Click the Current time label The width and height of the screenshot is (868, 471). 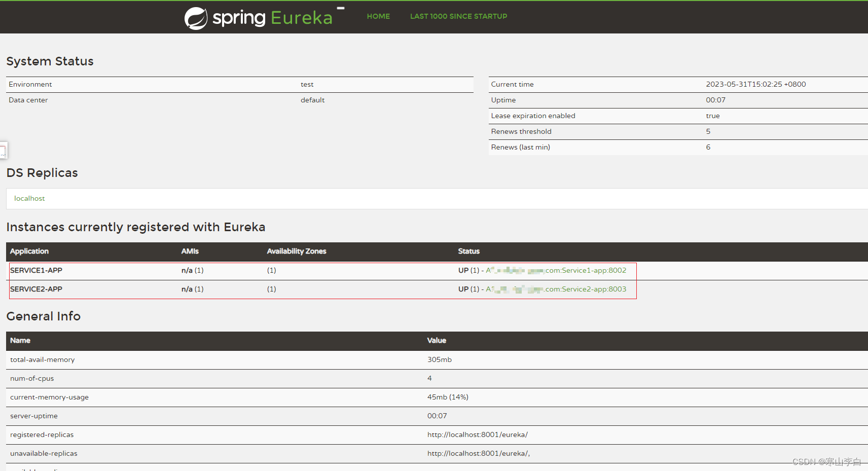(513, 84)
